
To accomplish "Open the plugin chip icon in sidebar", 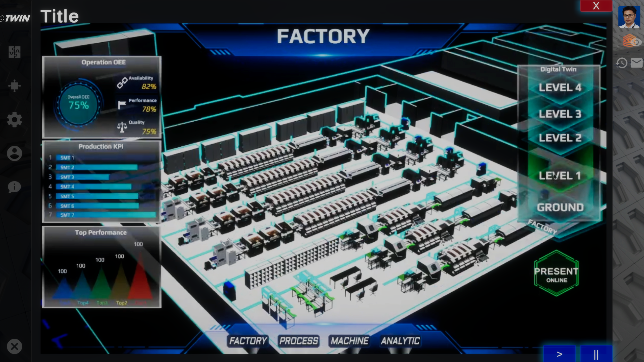I will click(x=15, y=86).
